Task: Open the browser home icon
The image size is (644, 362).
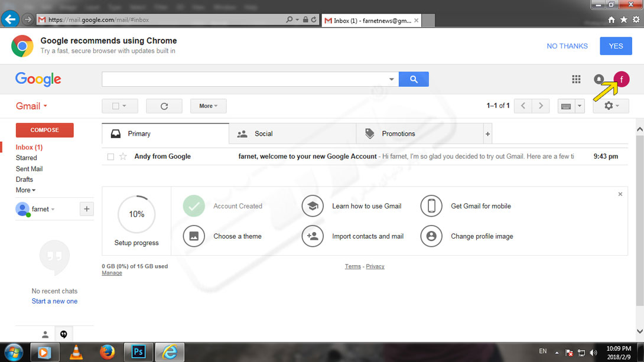Action: click(x=611, y=19)
